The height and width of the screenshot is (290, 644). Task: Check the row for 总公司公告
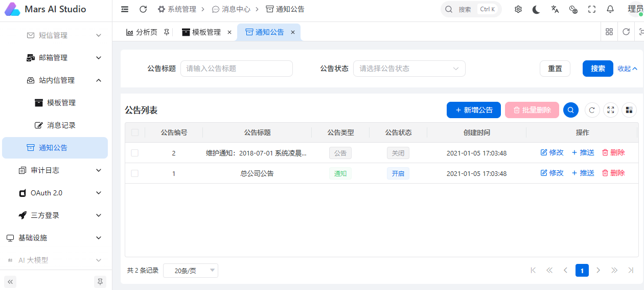pos(135,173)
